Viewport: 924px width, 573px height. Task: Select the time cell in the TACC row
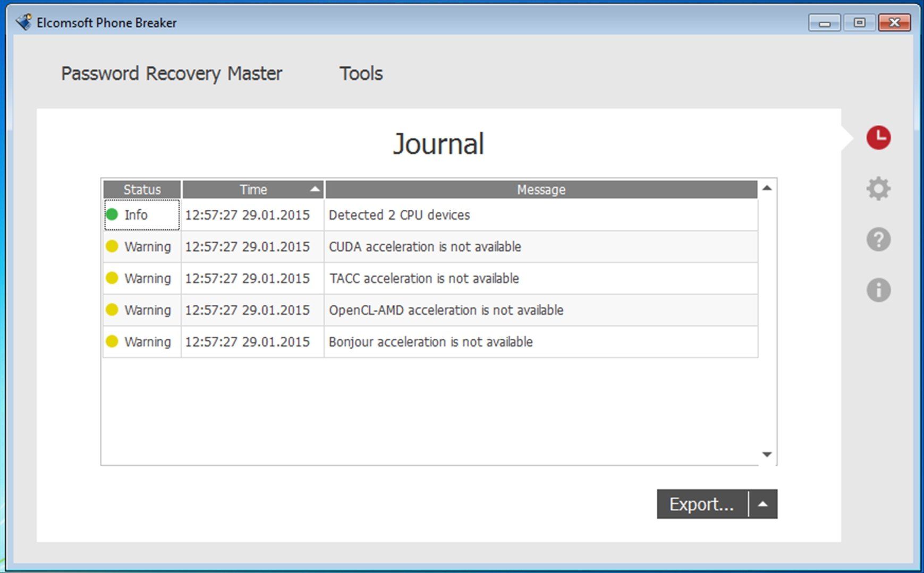[x=252, y=278]
